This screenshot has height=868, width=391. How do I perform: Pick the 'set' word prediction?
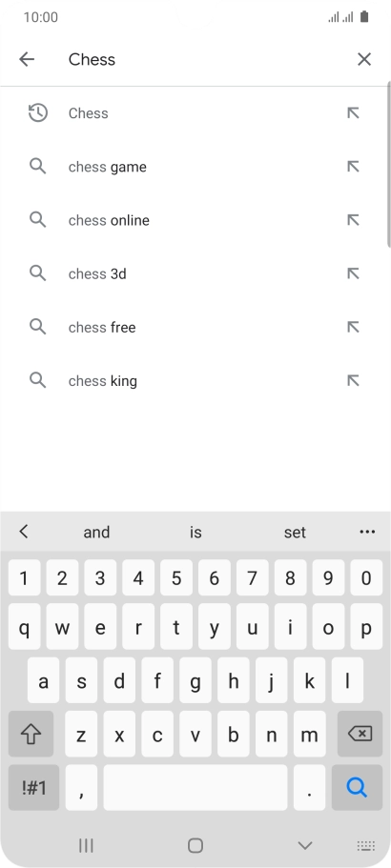295,532
